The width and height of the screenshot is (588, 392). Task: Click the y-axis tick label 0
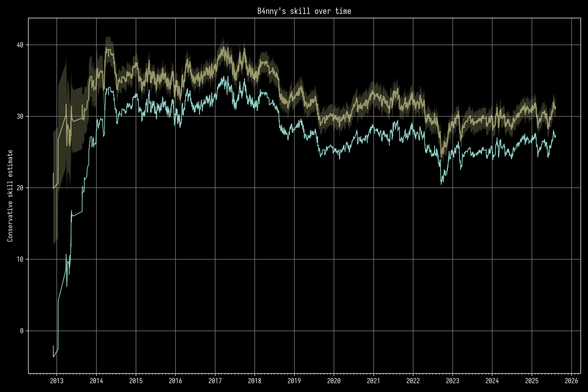22,331
